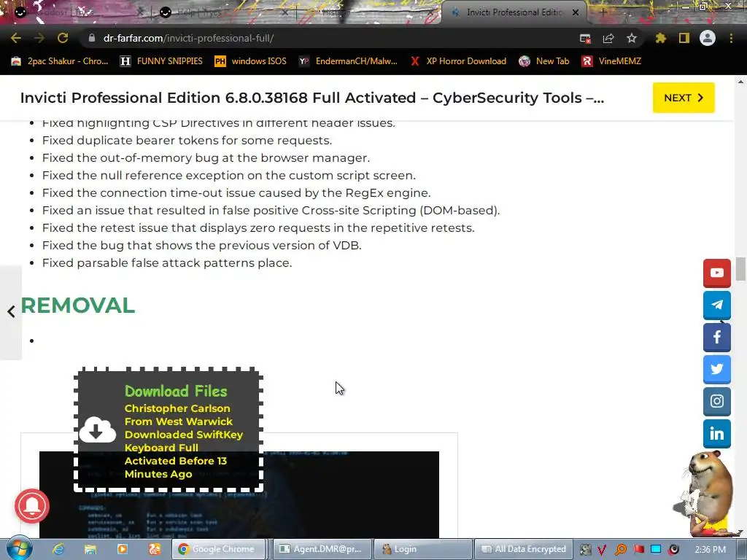Open Windows Explorer folder in the taskbar
The height and width of the screenshot is (560, 747).
pos(90,549)
